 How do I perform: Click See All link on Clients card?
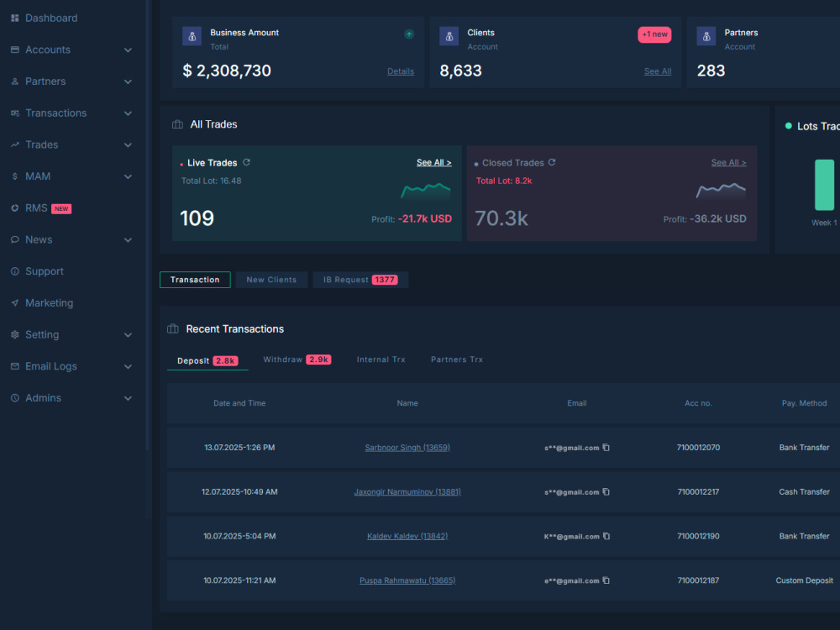pos(658,71)
